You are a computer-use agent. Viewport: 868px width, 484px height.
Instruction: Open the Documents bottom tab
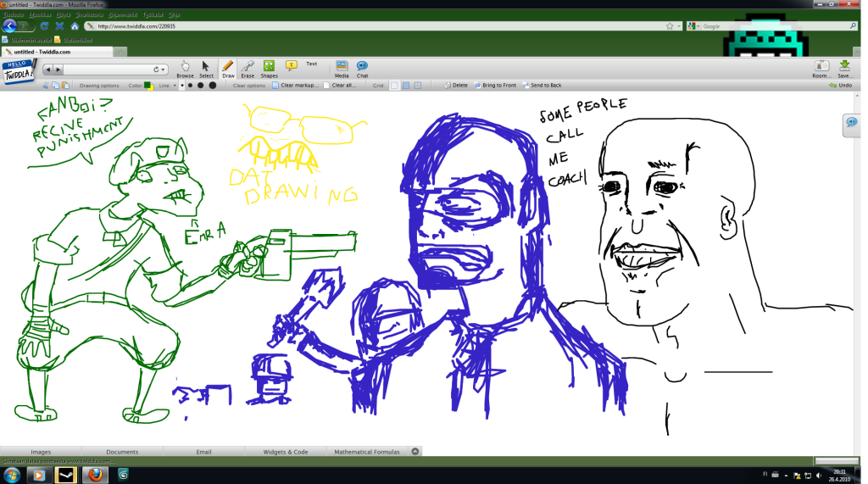[x=122, y=451]
